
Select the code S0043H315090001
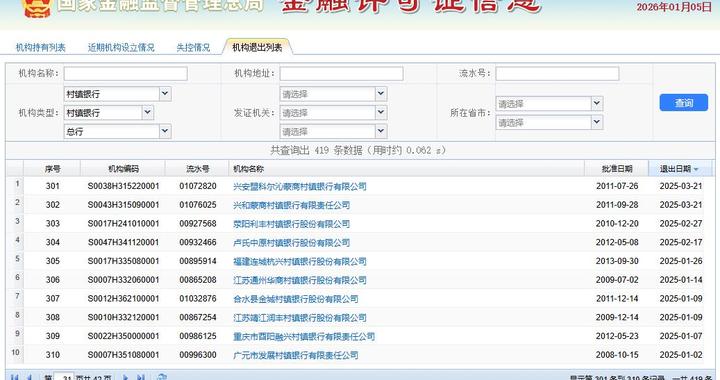click(123, 205)
